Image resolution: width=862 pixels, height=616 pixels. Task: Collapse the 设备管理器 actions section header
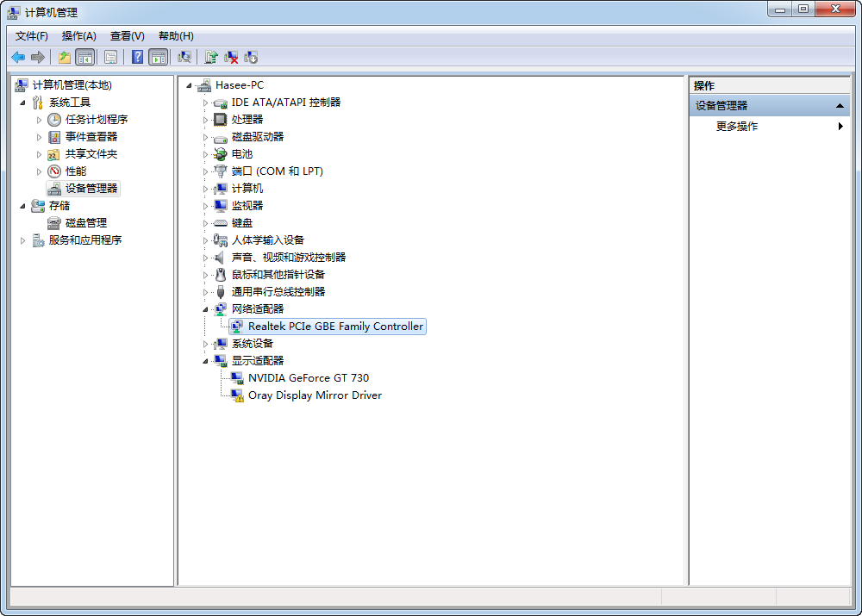point(840,106)
